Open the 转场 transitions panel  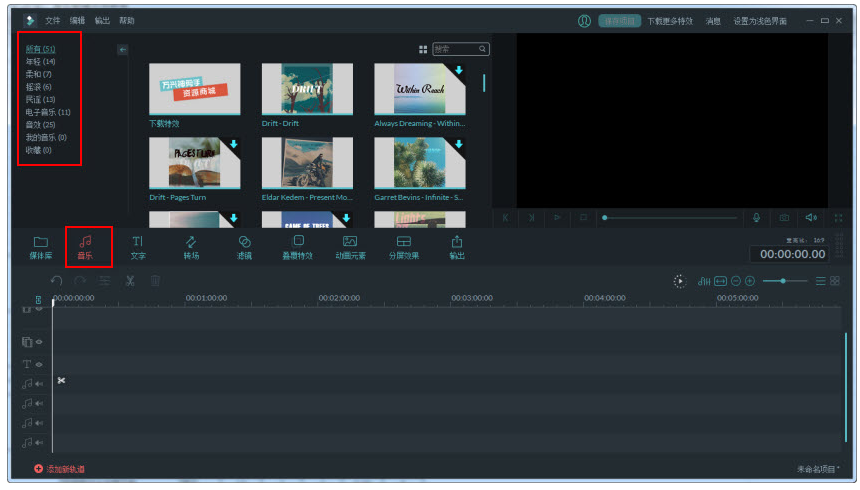tap(191, 246)
